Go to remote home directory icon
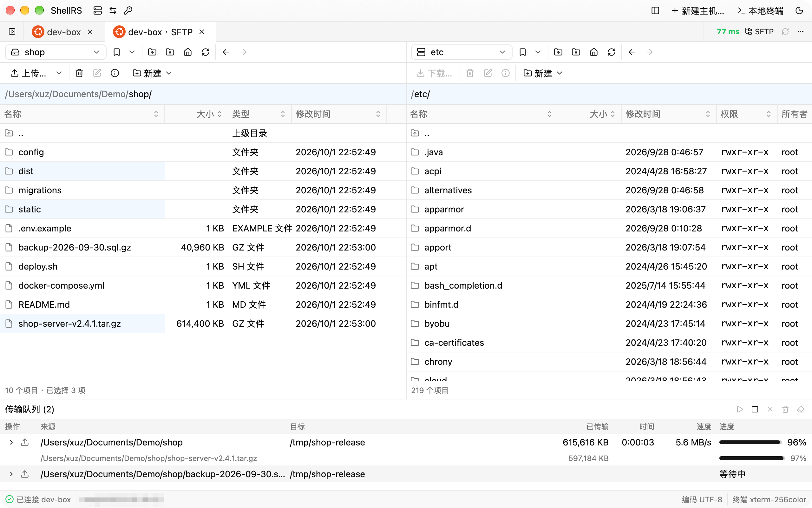 click(x=593, y=52)
